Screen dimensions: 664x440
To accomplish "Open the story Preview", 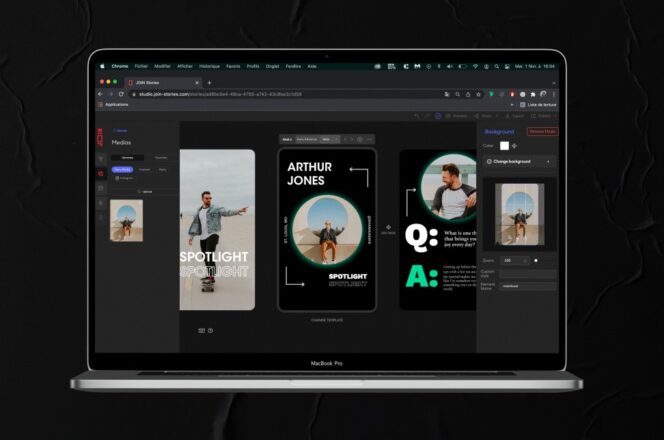I will click(x=456, y=116).
